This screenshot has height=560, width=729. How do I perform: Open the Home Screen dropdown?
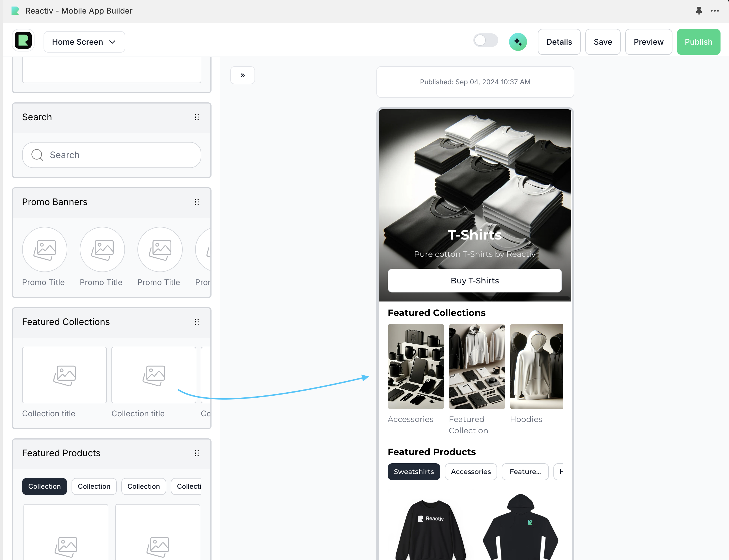tap(84, 42)
